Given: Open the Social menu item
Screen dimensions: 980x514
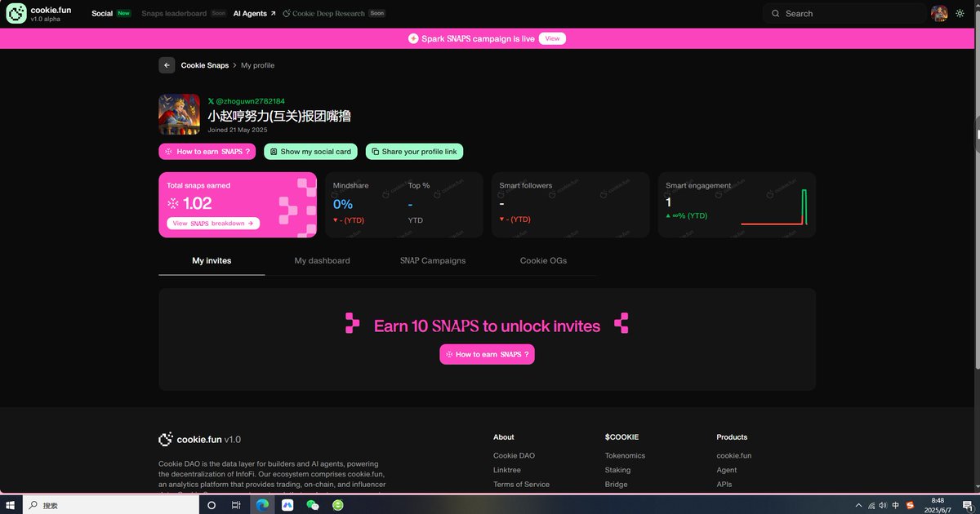Looking at the screenshot, I should click(102, 13).
